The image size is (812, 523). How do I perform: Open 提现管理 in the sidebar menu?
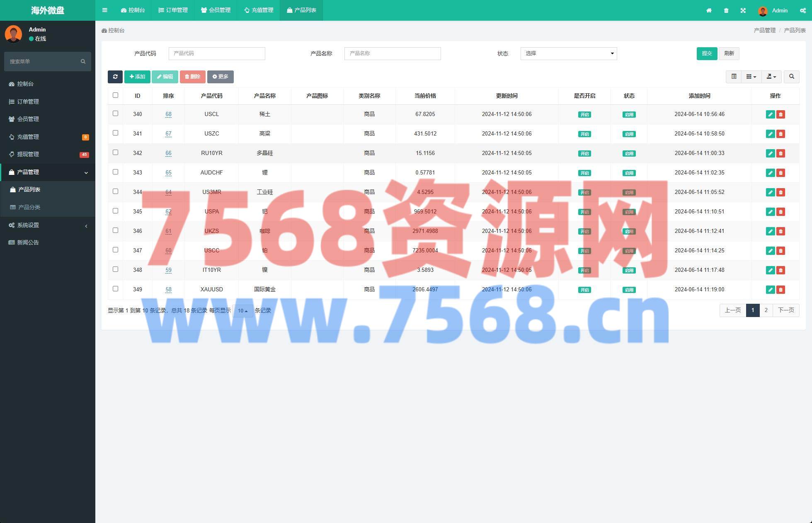pyautogui.click(x=28, y=154)
